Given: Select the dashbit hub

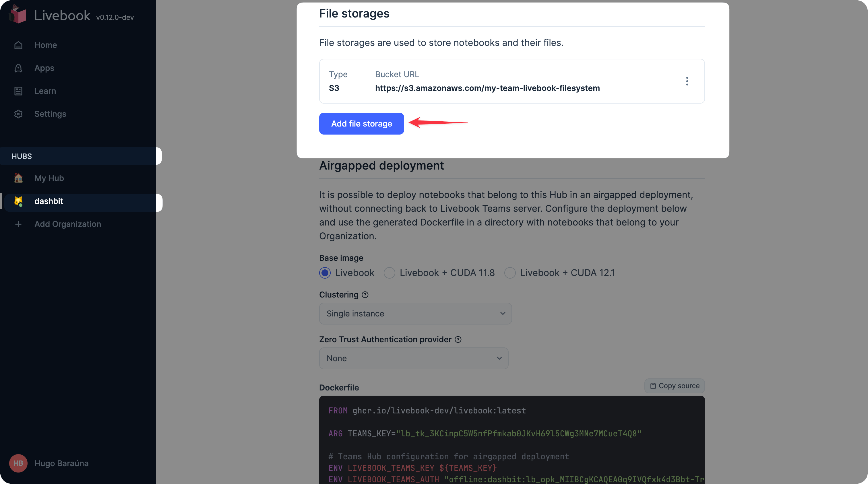Looking at the screenshot, I should (49, 201).
